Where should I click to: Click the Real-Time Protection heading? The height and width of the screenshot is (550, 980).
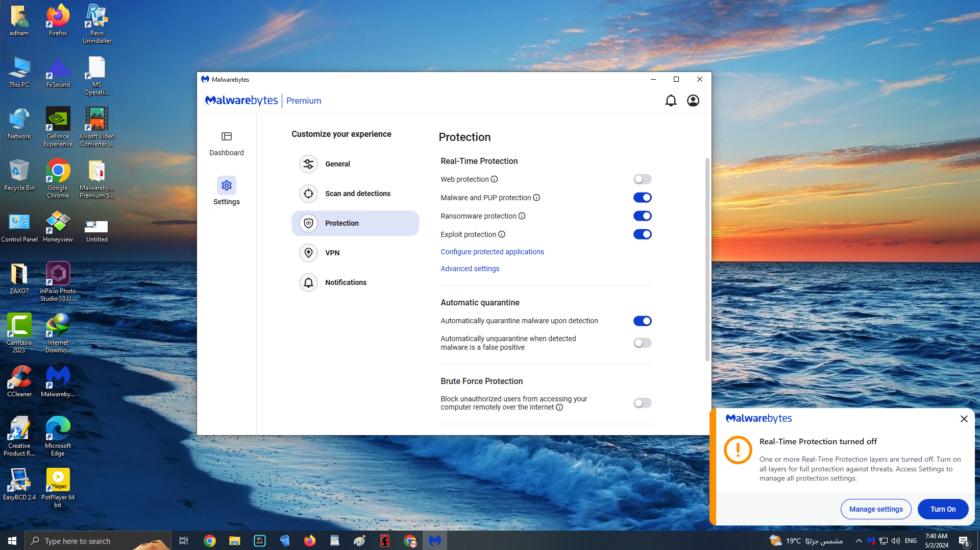(x=479, y=161)
